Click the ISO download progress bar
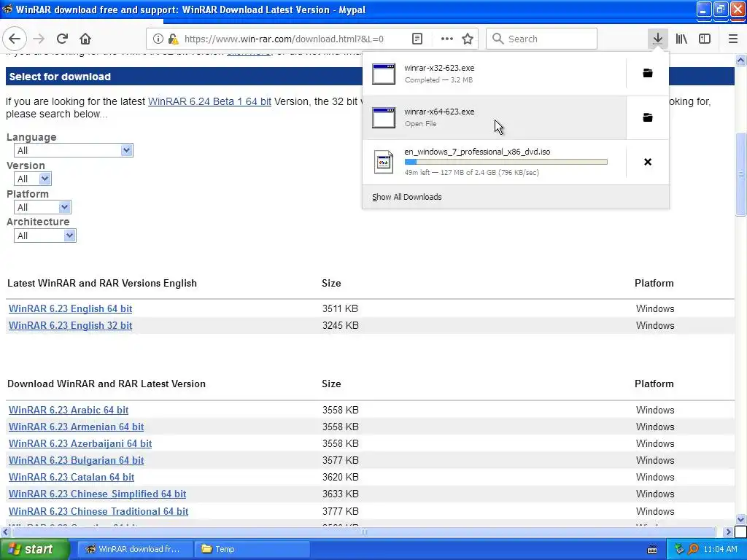The image size is (747, 560). tap(506, 162)
